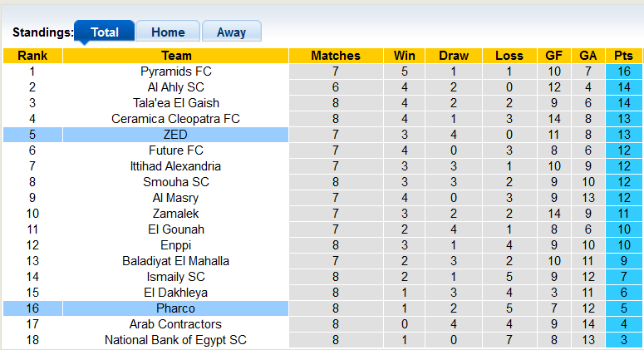Open the Pyramids FC team link
Screen dimensions: 644x350
tap(176, 71)
